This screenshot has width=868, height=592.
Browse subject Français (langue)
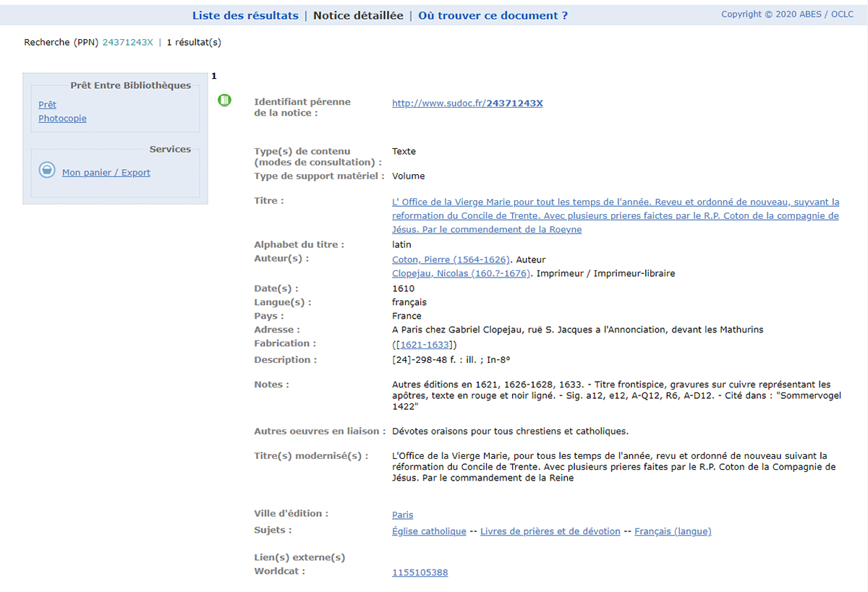click(673, 531)
